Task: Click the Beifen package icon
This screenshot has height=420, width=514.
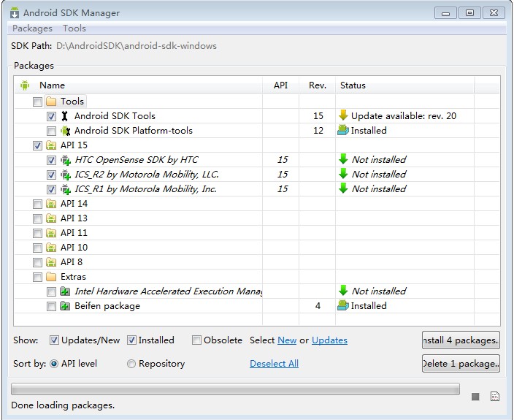Action: click(65, 306)
